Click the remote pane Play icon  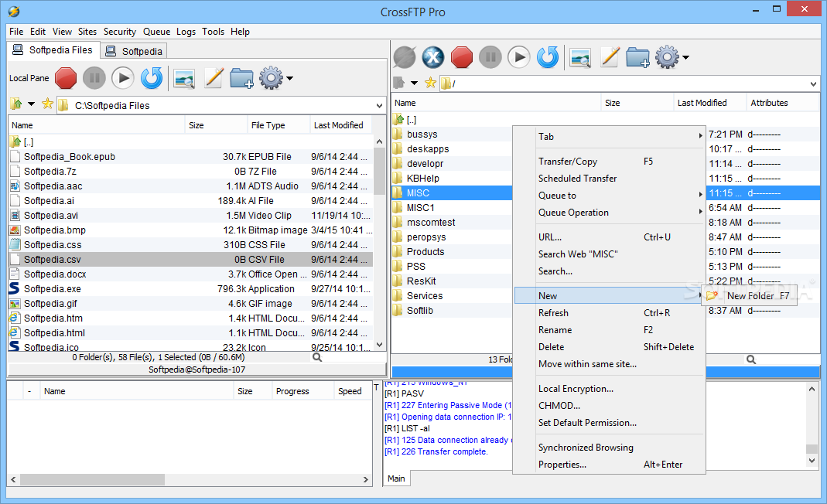519,57
